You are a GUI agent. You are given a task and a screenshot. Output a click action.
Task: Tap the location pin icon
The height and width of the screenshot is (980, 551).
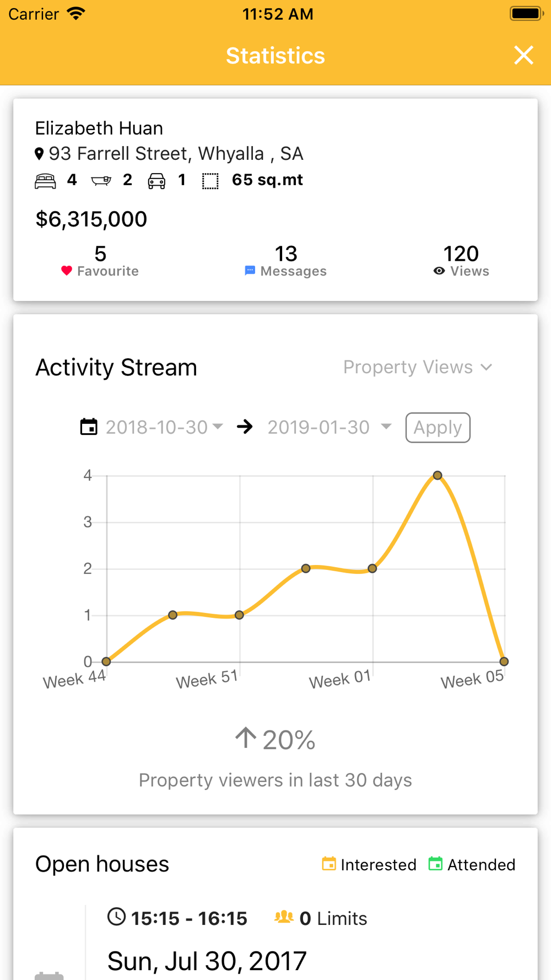click(x=39, y=154)
